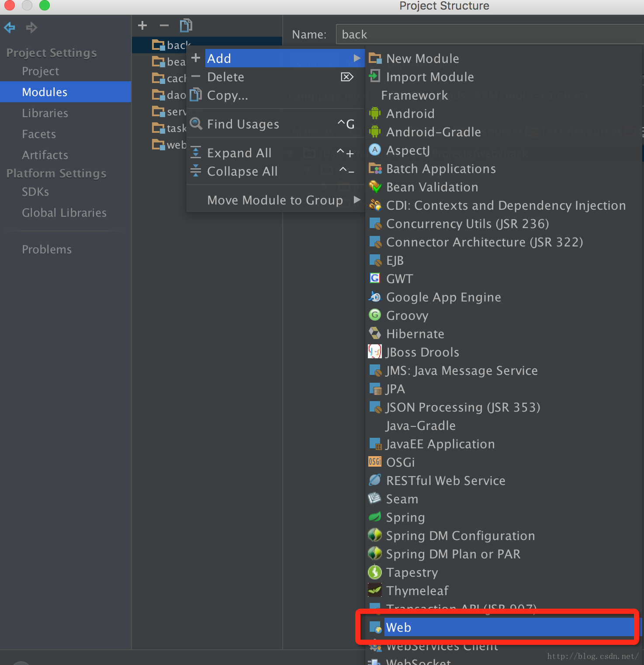Click the Bean Validation check icon

[x=375, y=187]
